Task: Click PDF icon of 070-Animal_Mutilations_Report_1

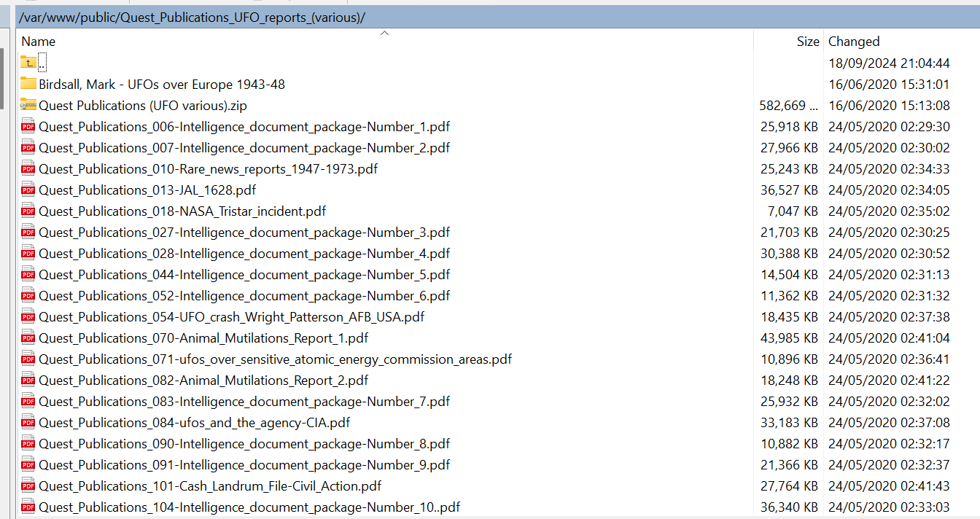Action: pos(28,337)
